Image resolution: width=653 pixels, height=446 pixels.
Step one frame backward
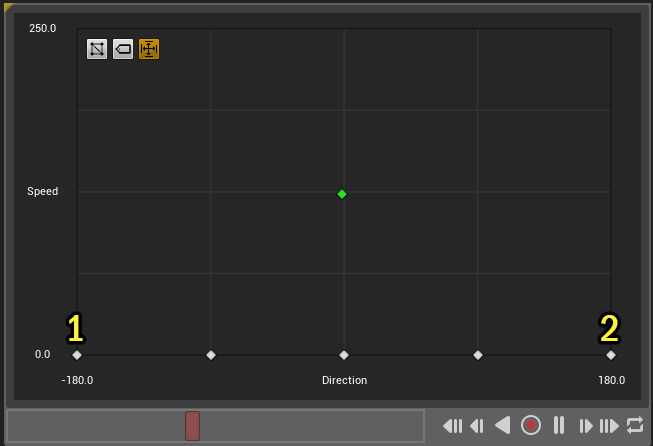pos(477,426)
